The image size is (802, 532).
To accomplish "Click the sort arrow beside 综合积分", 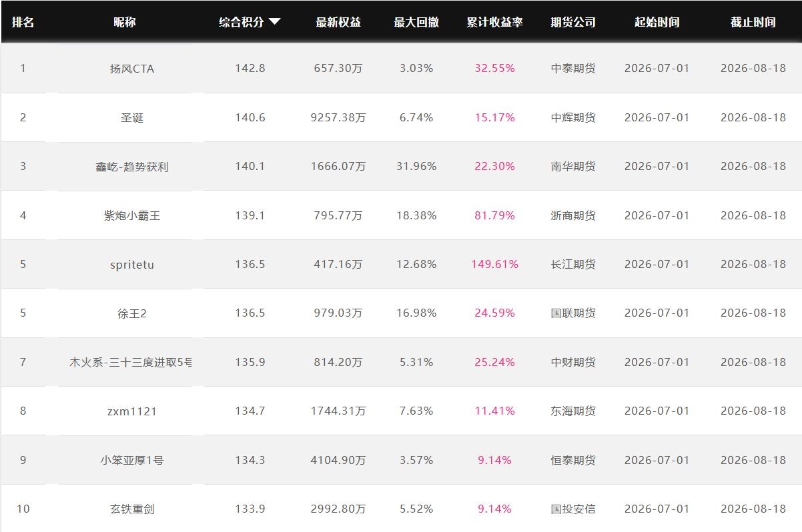I will click(x=274, y=22).
